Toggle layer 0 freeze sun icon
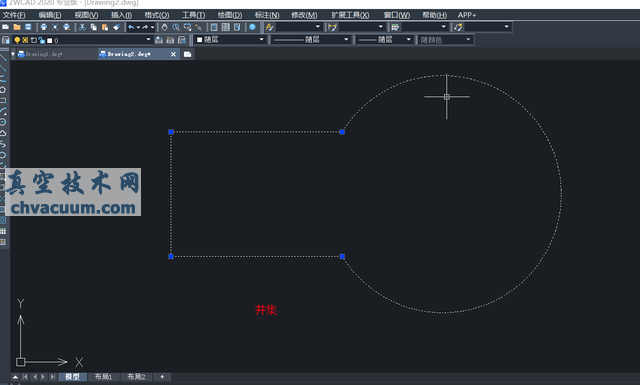This screenshot has width=640, height=385. (25, 40)
